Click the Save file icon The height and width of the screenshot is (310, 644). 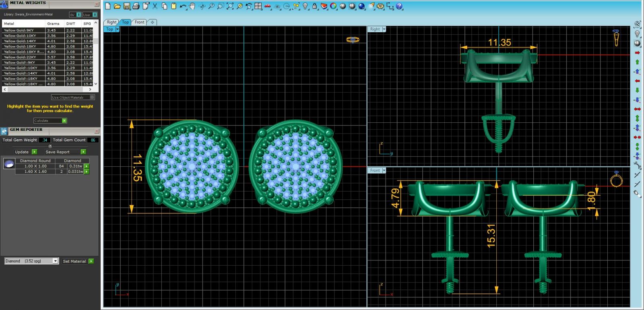(127, 6)
